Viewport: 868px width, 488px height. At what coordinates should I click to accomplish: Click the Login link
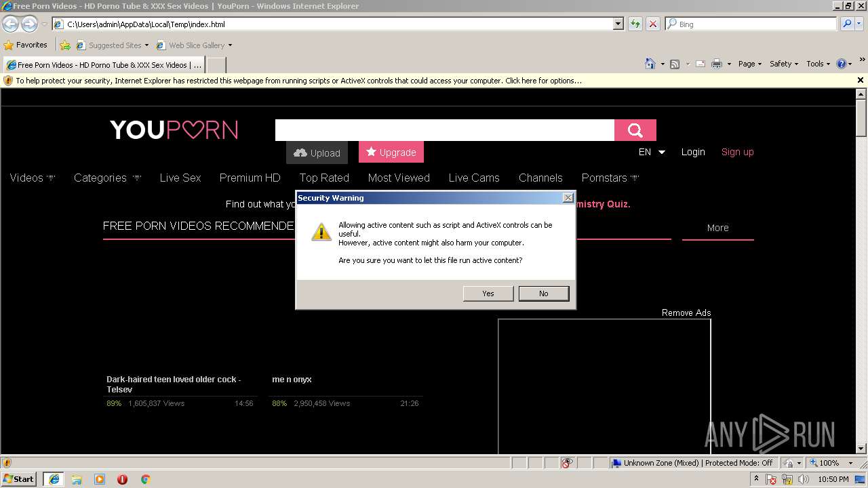[x=693, y=152]
